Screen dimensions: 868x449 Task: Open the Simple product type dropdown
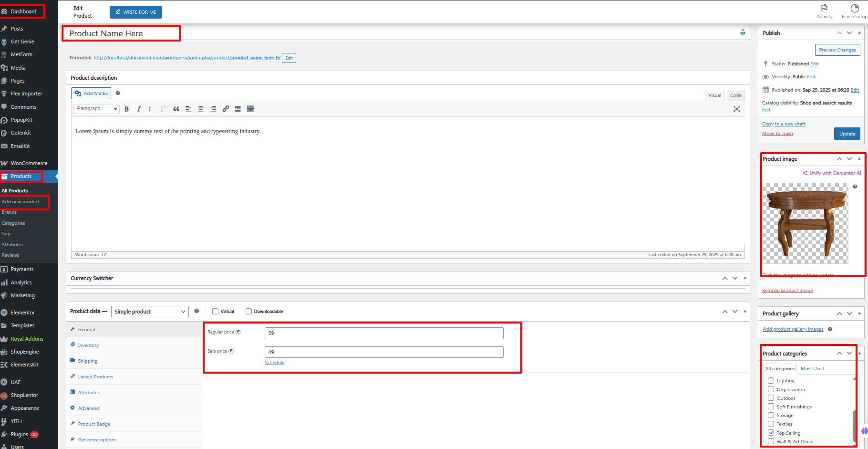(x=150, y=312)
